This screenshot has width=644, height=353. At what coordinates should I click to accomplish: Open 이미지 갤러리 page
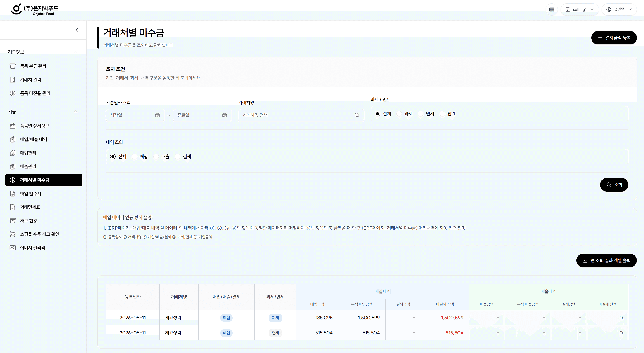point(43,248)
